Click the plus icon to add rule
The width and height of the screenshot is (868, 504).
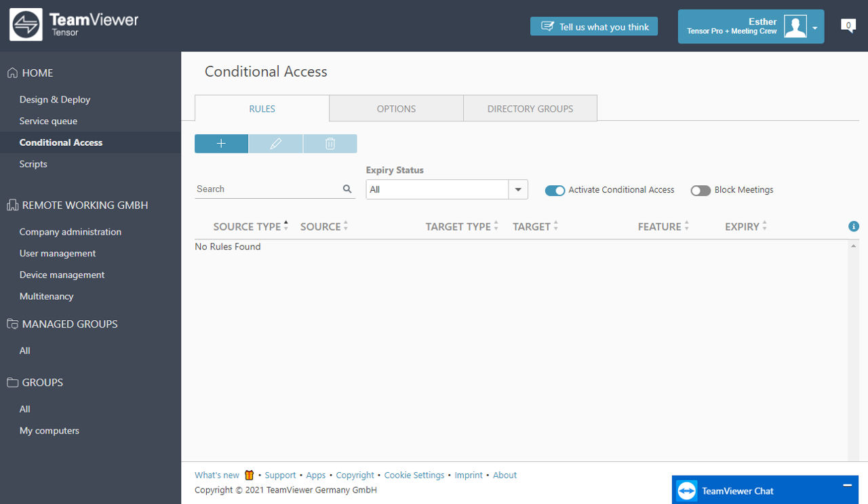pos(221,144)
